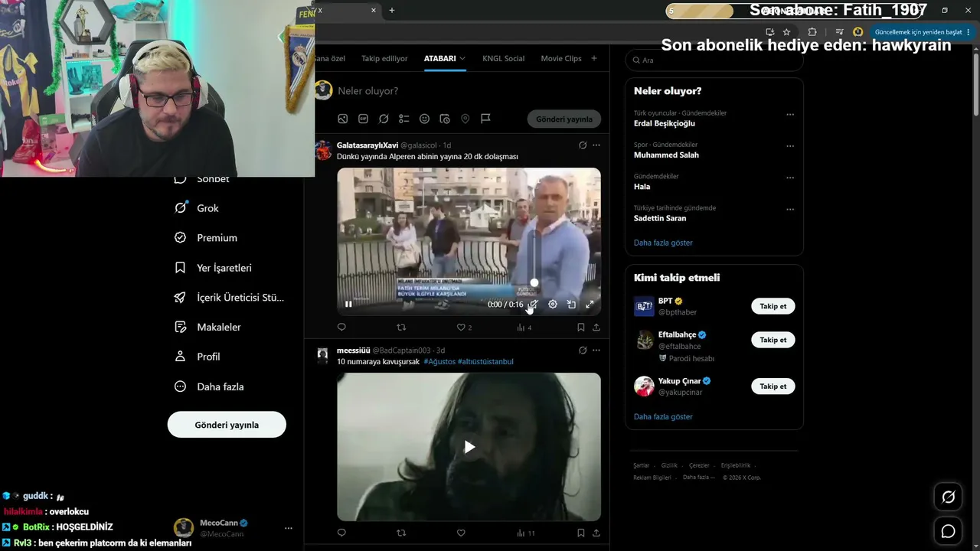Click the Ara search box
980x551 pixels.
714,60
